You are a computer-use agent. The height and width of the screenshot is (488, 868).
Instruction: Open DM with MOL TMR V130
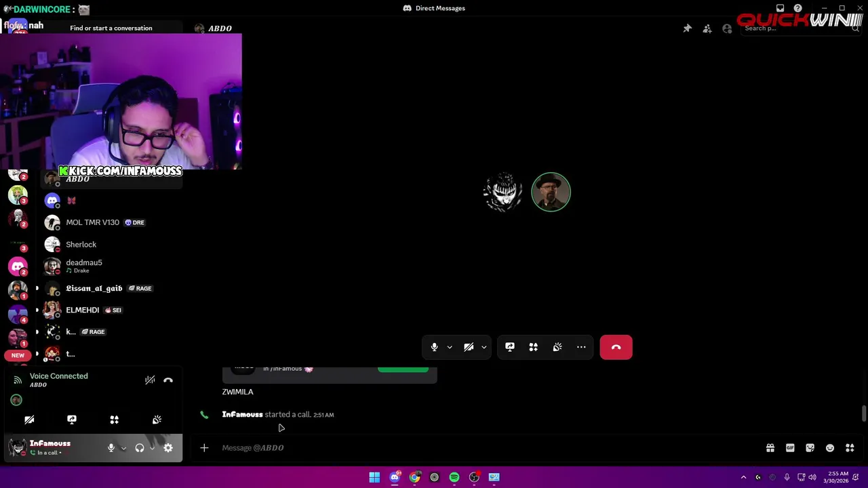pos(111,222)
